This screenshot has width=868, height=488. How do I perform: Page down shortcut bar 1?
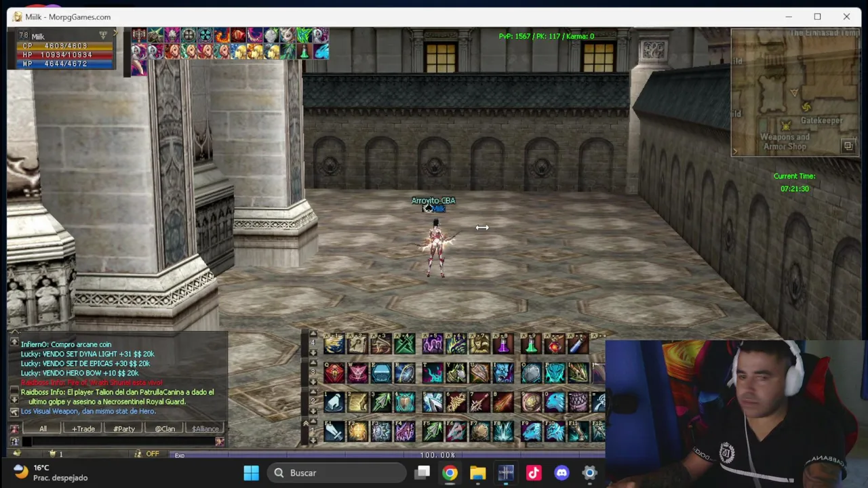click(x=313, y=440)
